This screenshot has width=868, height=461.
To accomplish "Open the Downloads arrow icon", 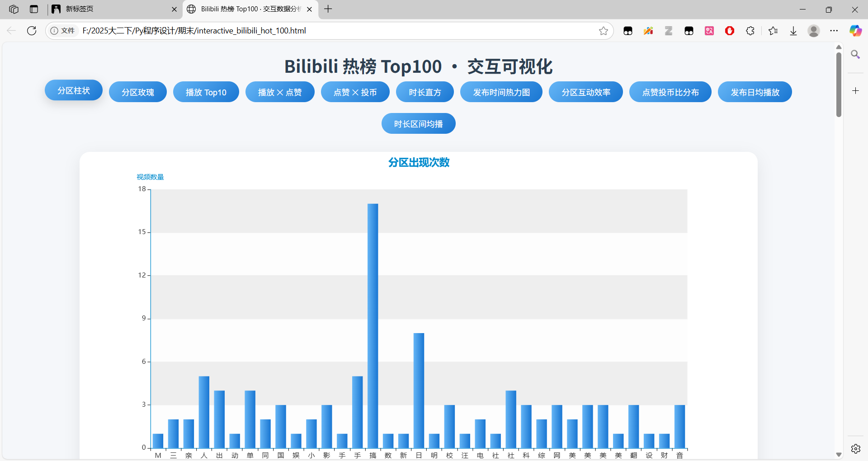I will [793, 31].
